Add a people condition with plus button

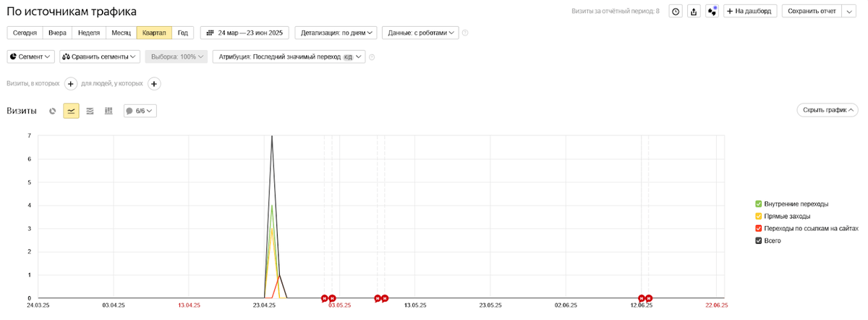(154, 84)
